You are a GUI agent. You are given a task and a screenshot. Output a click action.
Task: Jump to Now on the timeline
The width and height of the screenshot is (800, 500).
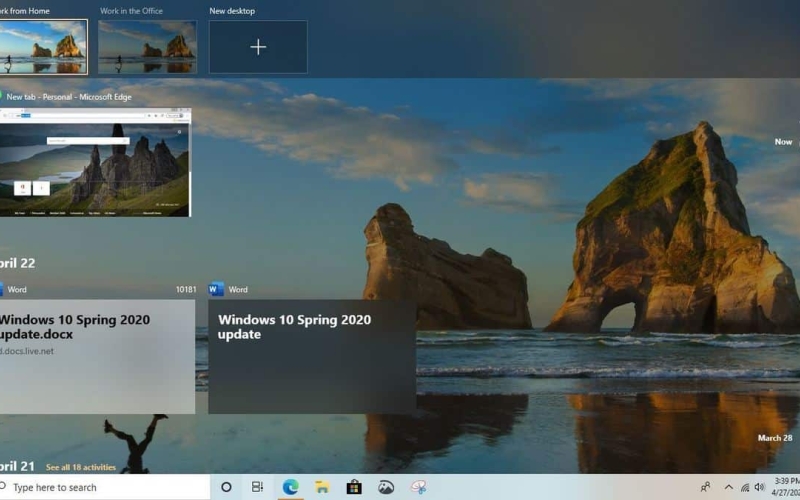pyautogui.click(x=783, y=142)
